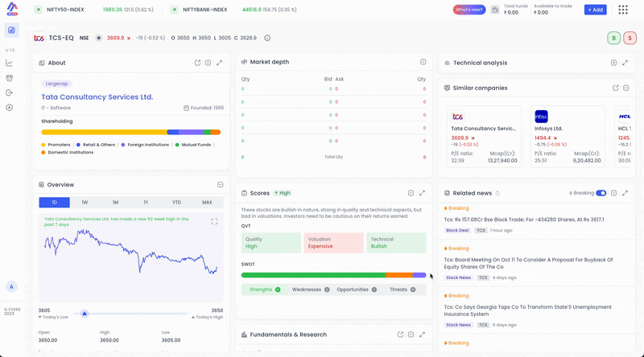Click the round dot icon beside NSE
The image size is (644, 357).
[x=98, y=38]
